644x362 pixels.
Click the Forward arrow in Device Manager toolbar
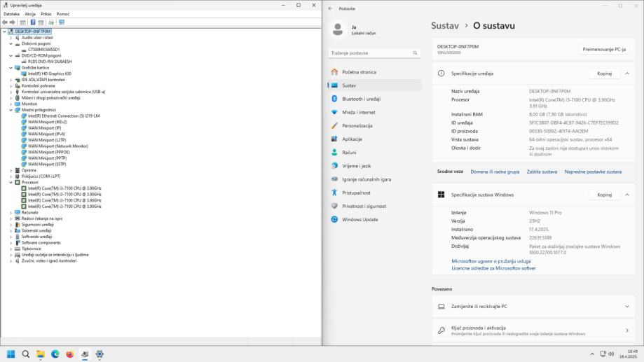(x=13, y=22)
